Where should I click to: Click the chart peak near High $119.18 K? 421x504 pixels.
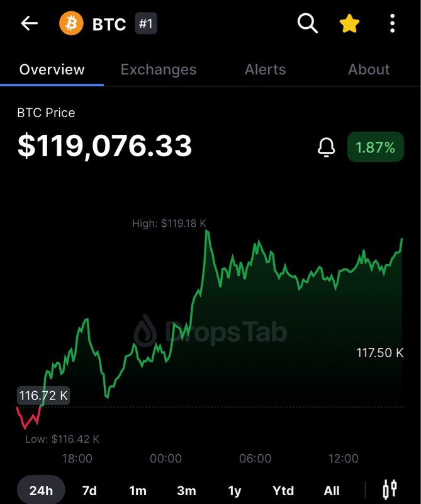click(206, 232)
